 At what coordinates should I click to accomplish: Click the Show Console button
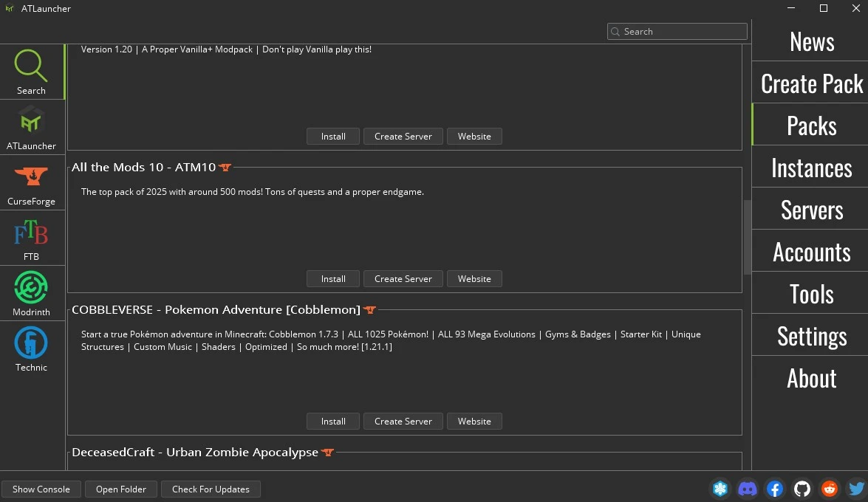click(41, 489)
